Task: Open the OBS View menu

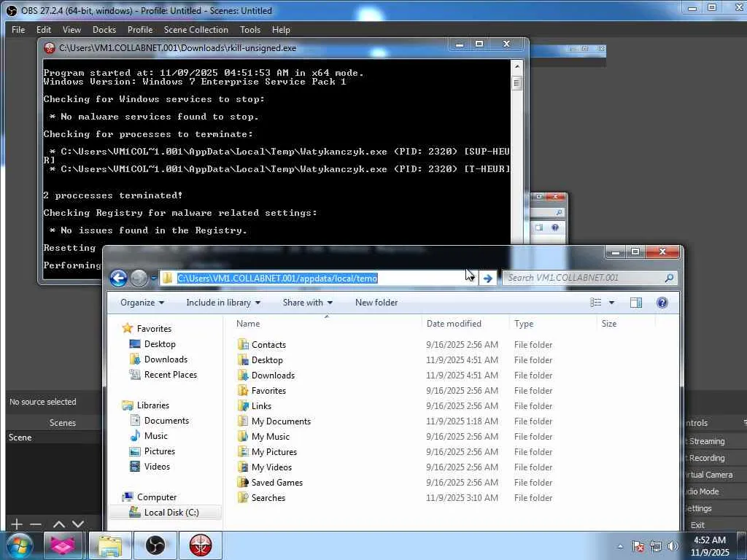Action: [x=71, y=29]
